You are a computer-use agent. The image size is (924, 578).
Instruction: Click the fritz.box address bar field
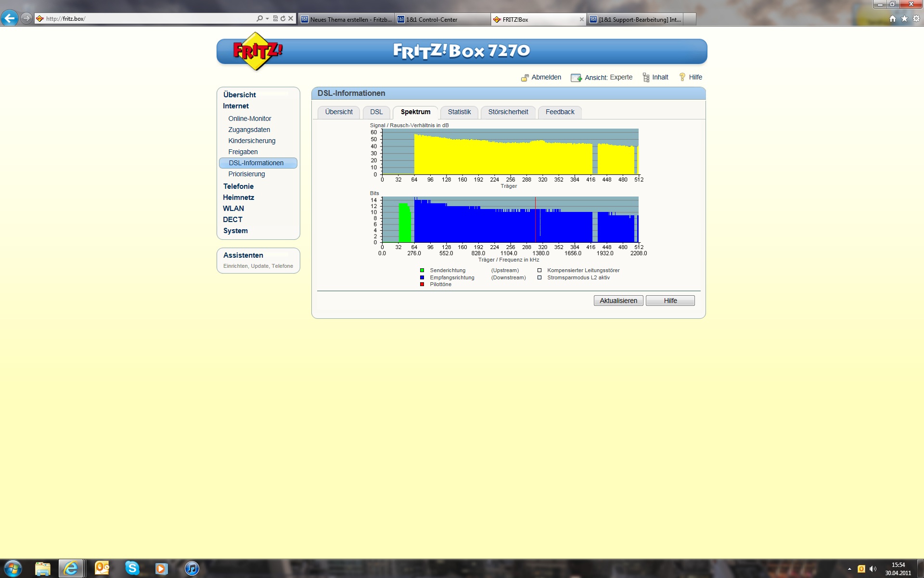pyautogui.click(x=144, y=18)
